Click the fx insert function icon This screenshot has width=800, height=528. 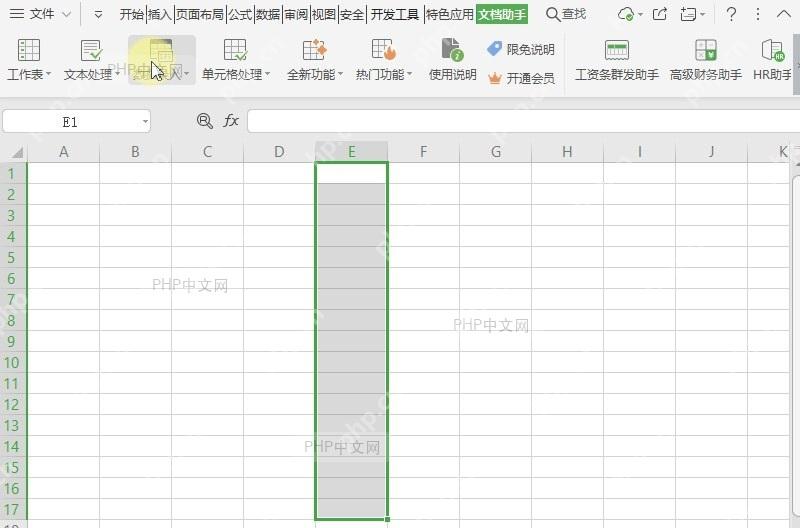(231, 121)
